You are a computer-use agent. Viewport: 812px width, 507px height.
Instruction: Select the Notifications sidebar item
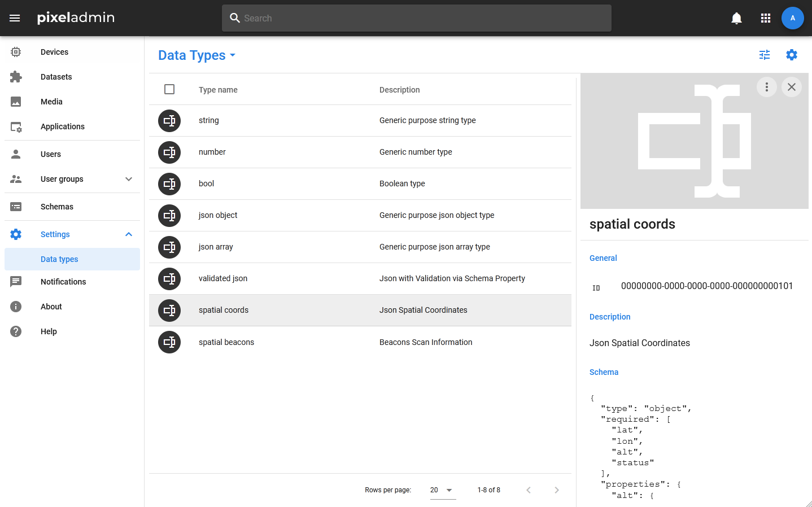pyautogui.click(x=63, y=282)
